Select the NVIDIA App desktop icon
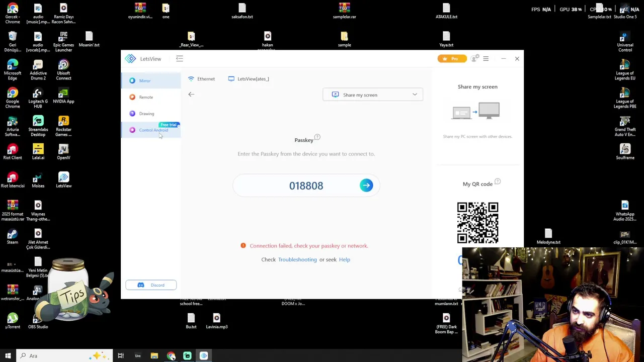The height and width of the screenshot is (362, 644). pos(63,95)
